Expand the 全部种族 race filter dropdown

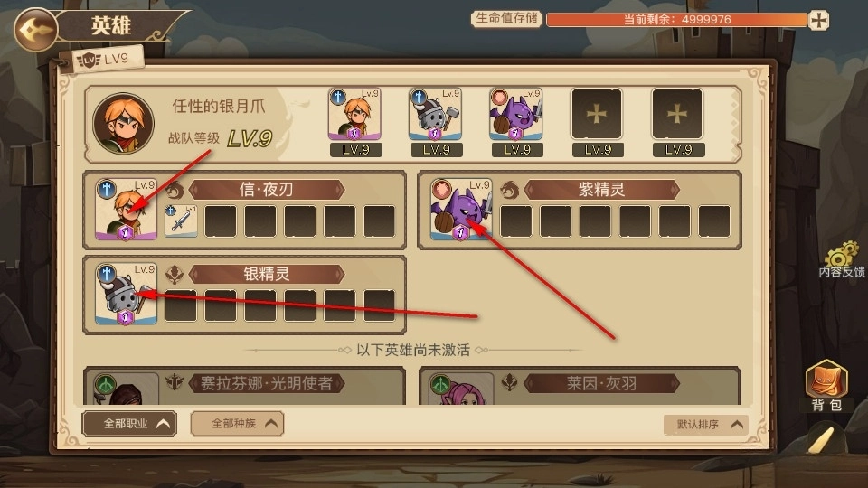click(238, 424)
